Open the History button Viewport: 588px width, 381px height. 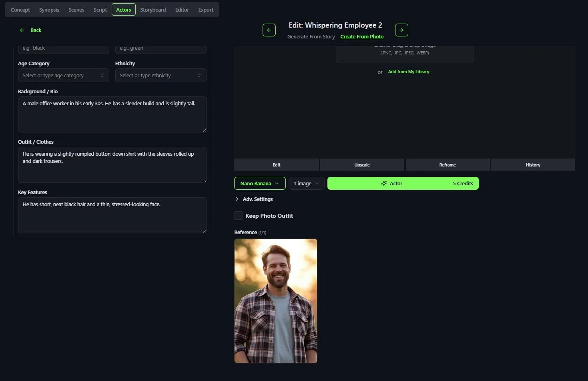click(x=533, y=165)
